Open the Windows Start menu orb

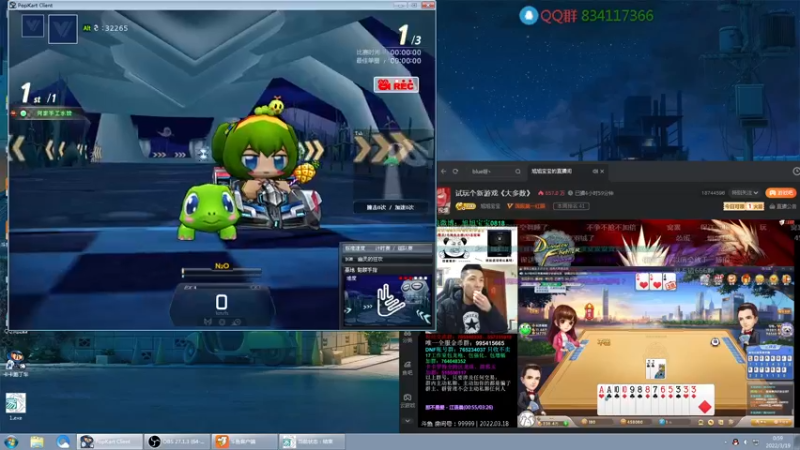coord(11,442)
